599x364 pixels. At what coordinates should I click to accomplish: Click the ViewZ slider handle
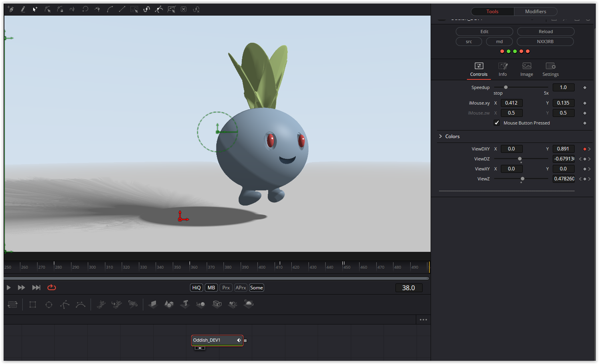point(522,179)
